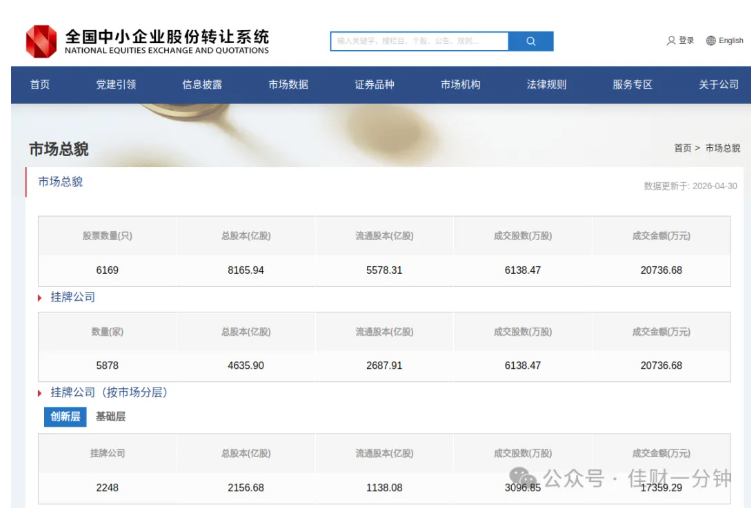This screenshot has width=751, height=516.
Task: Click the 市场总貌 section tab heading
Action: (60, 182)
